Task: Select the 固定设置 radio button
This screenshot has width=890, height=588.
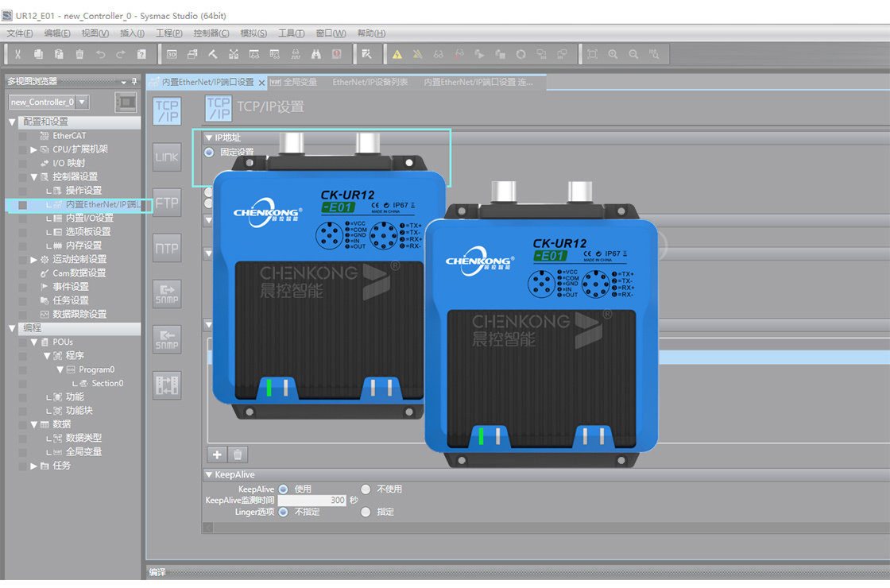Action: coord(209,152)
